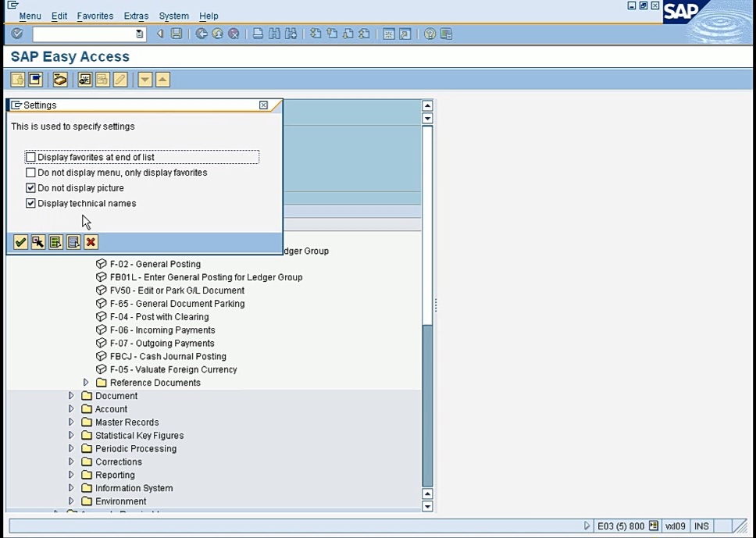Select FB01L - Enter General Posting for Ledger Group

click(x=206, y=277)
